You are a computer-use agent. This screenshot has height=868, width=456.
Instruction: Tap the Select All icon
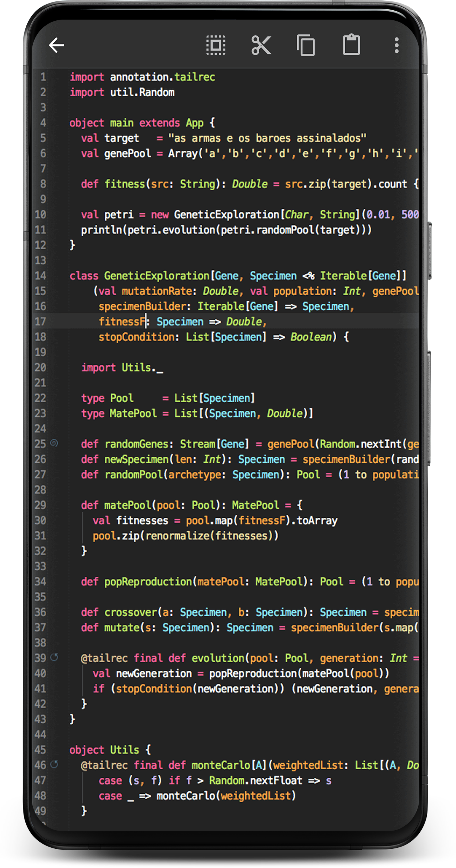(216, 45)
